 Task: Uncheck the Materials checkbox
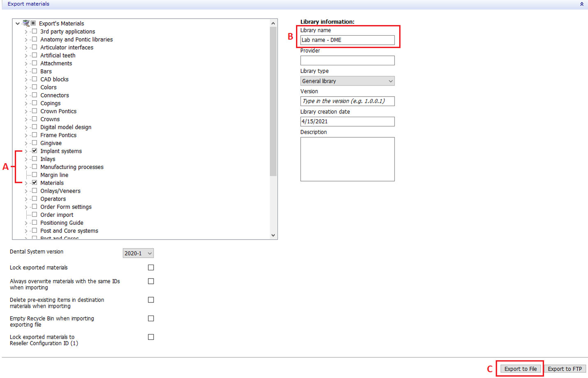pyautogui.click(x=34, y=182)
